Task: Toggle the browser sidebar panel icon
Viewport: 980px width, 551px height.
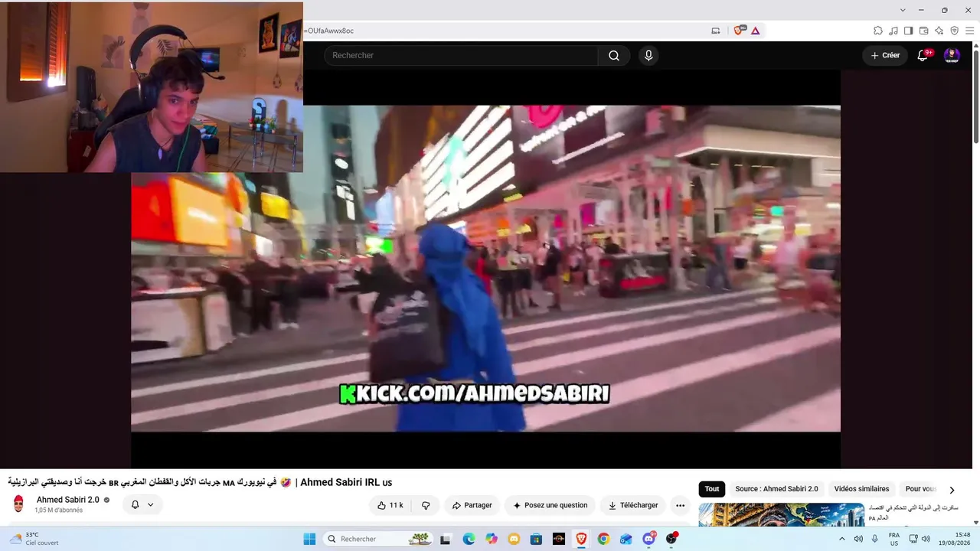Action: [x=909, y=31]
